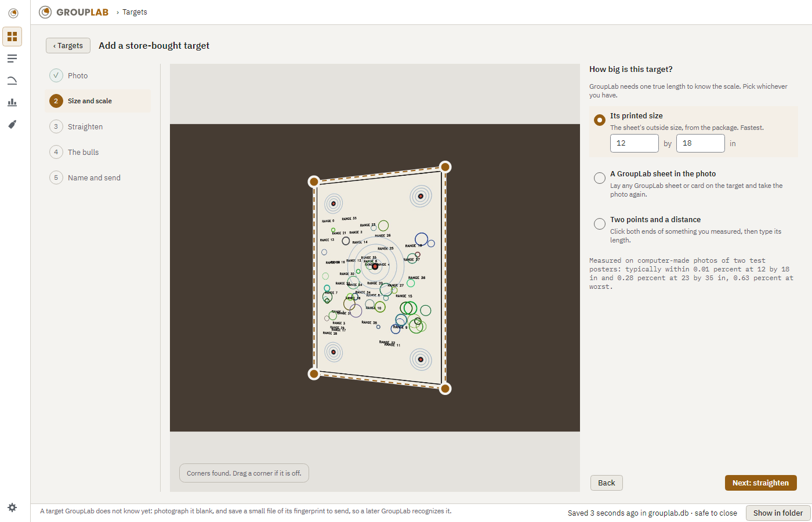812x522 pixels.
Task: Open the stacked-lines list icon in the sidebar
Action: point(12,59)
